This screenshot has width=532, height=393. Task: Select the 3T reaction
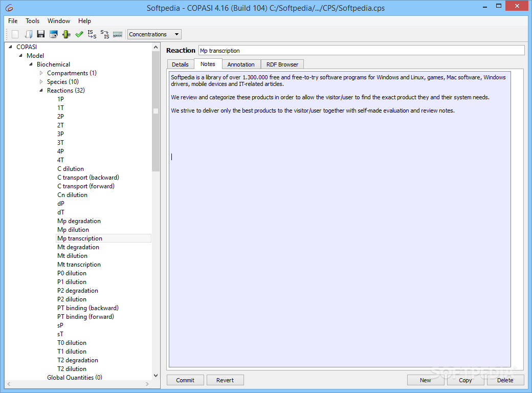(x=61, y=143)
